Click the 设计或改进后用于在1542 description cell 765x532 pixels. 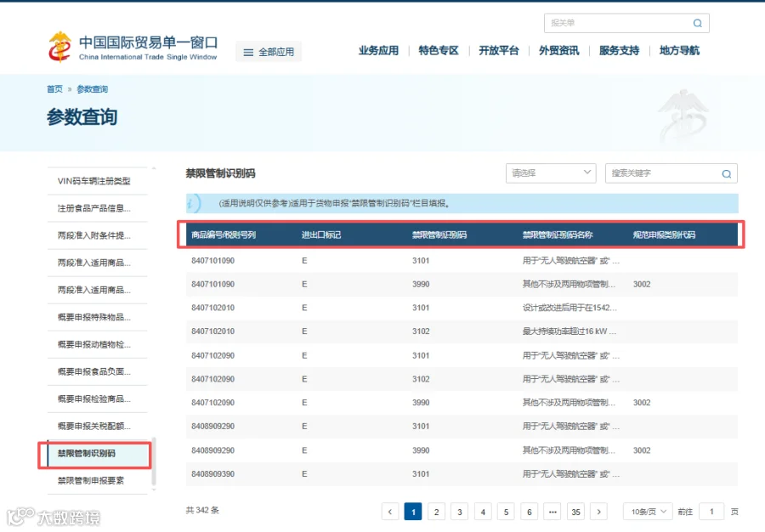tap(569, 308)
